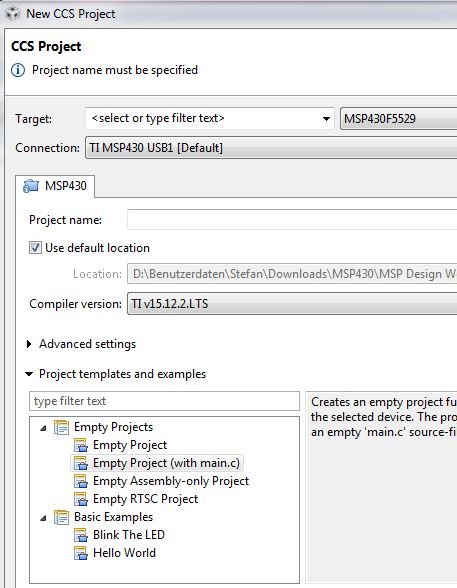The image size is (457, 588).
Task: Click the Blink The LED template icon
Action: point(81,535)
